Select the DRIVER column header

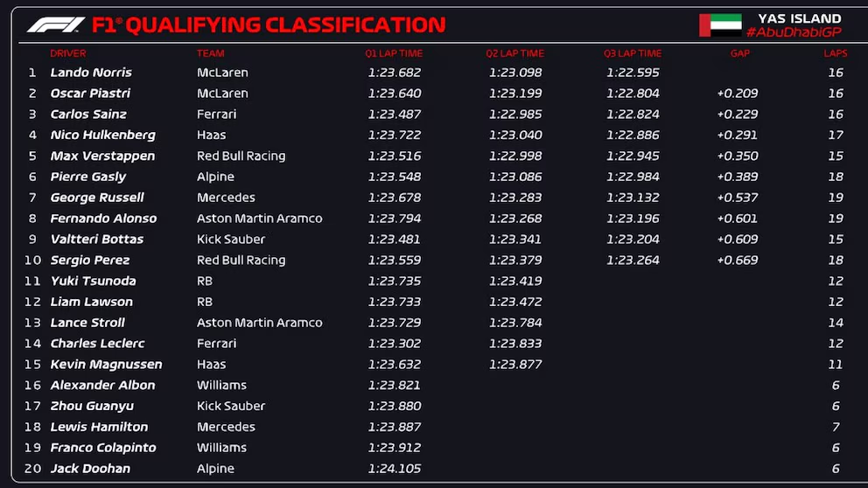(68, 53)
